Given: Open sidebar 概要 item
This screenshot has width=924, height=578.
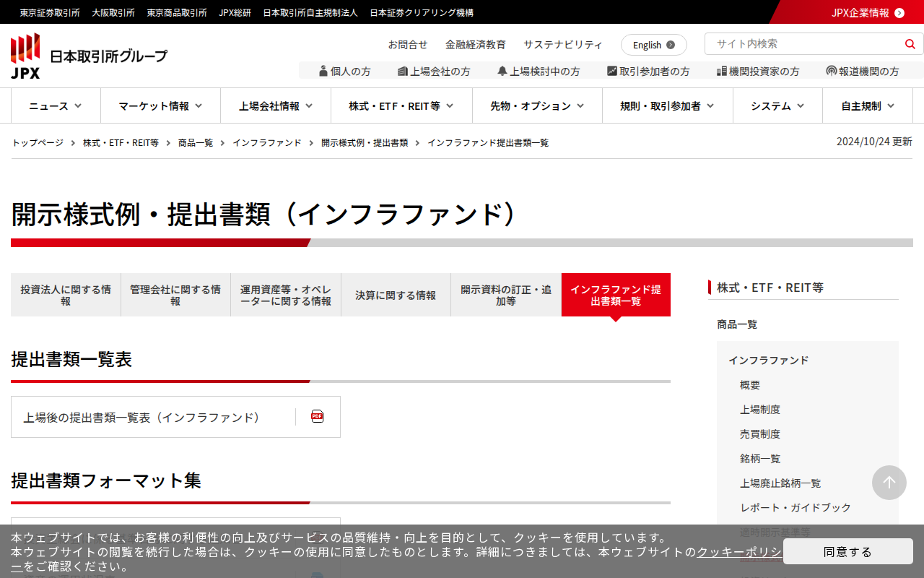Looking at the screenshot, I should click(750, 385).
